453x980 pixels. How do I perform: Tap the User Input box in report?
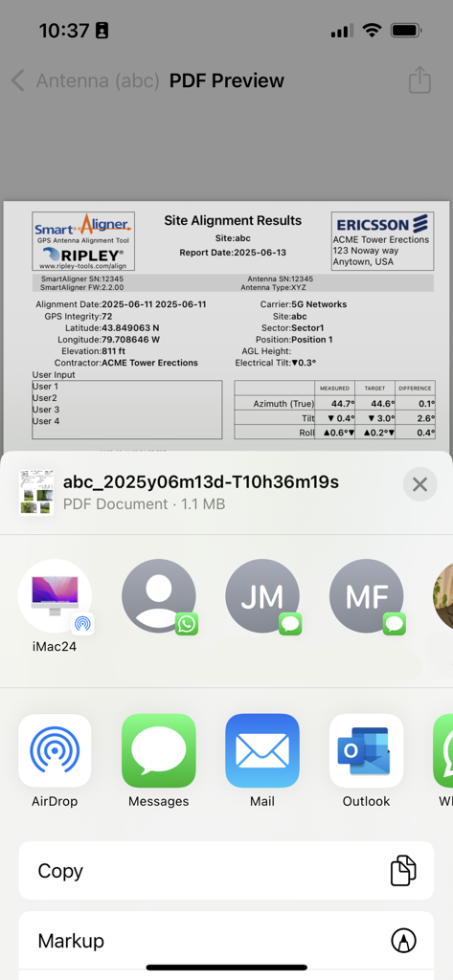(x=127, y=410)
